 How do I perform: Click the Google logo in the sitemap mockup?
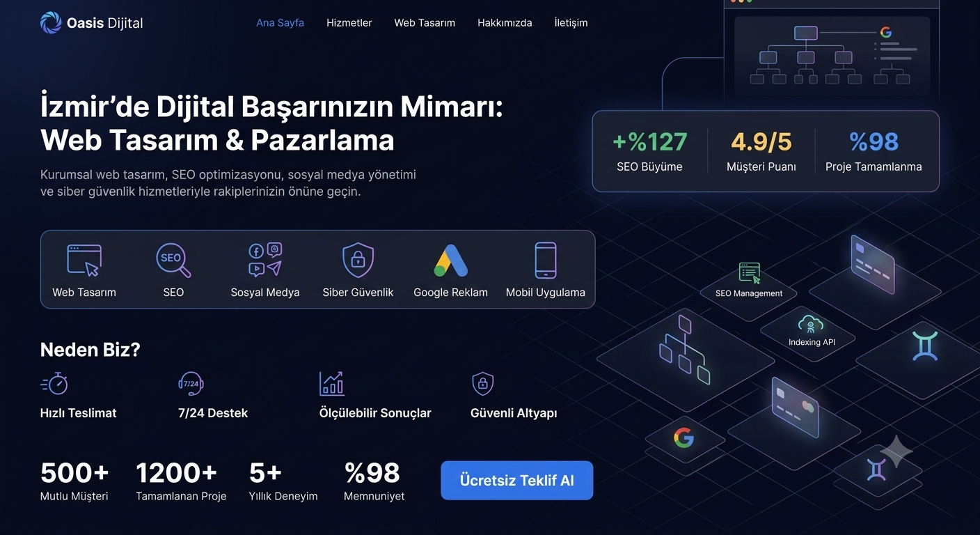point(886,32)
